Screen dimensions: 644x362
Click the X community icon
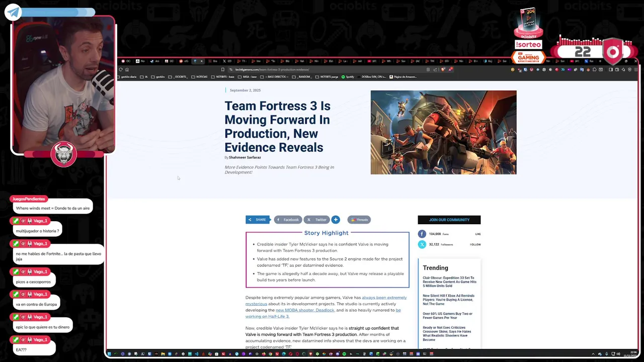(x=422, y=244)
